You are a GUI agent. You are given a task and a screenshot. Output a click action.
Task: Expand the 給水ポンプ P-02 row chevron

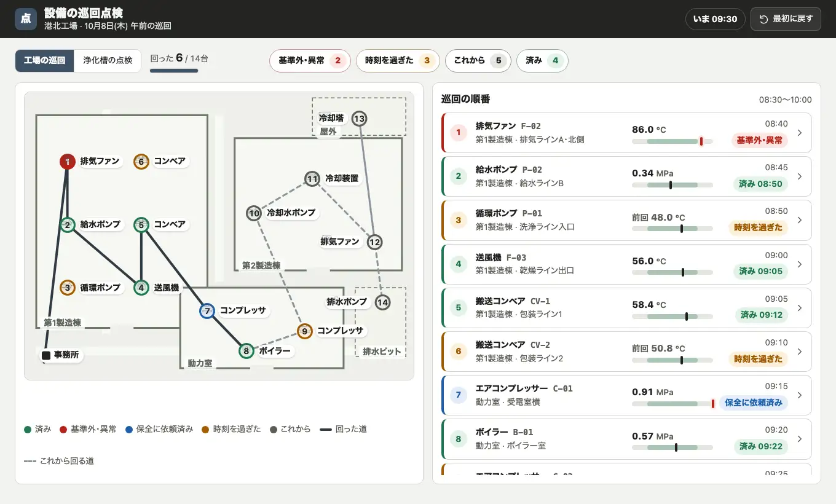click(x=800, y=176)
